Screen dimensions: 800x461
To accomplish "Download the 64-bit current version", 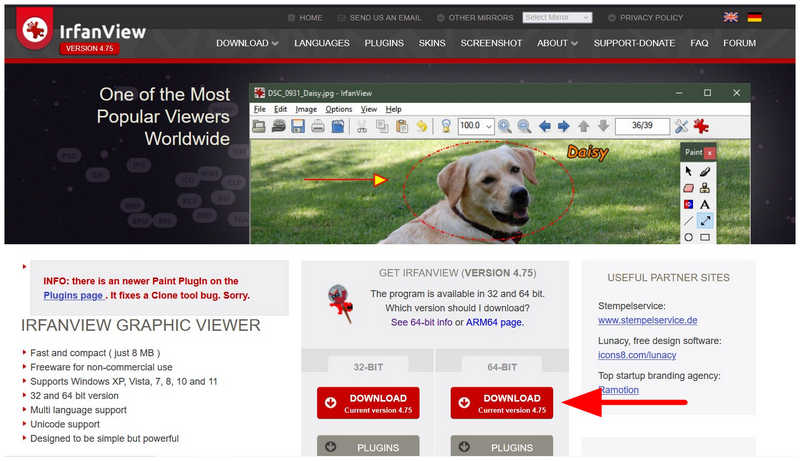I will pyautogui.click(x=502, y=403).
